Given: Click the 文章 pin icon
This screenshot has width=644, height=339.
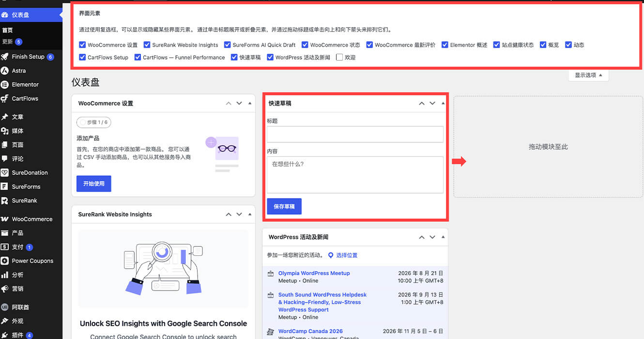Looking at the screenshot, I should 5,117.
